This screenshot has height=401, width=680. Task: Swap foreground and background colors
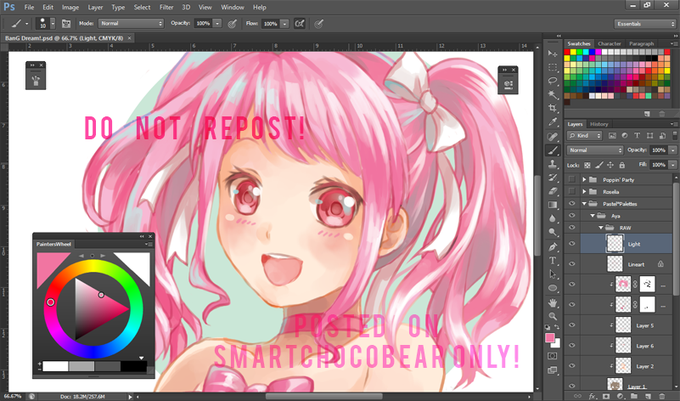tap(557, 327)
